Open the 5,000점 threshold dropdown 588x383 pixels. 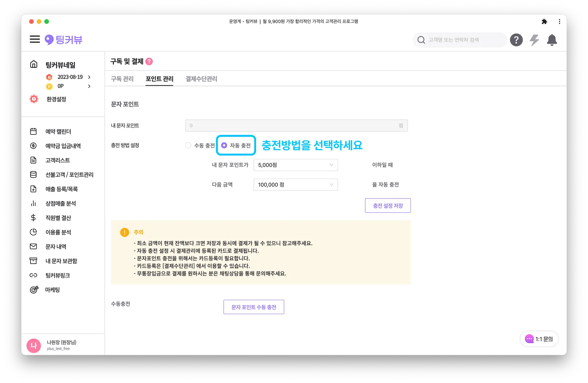point(295,165)
